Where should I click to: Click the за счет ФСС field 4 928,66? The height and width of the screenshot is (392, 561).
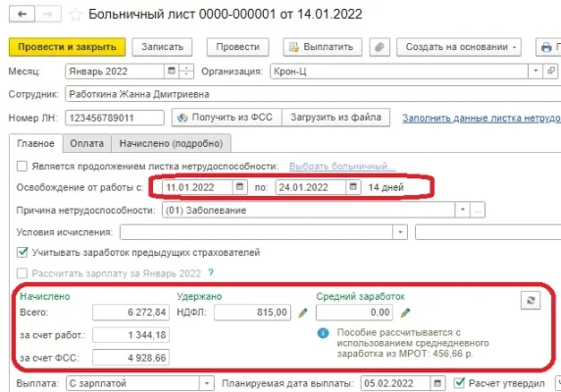(x=131, y=358)
